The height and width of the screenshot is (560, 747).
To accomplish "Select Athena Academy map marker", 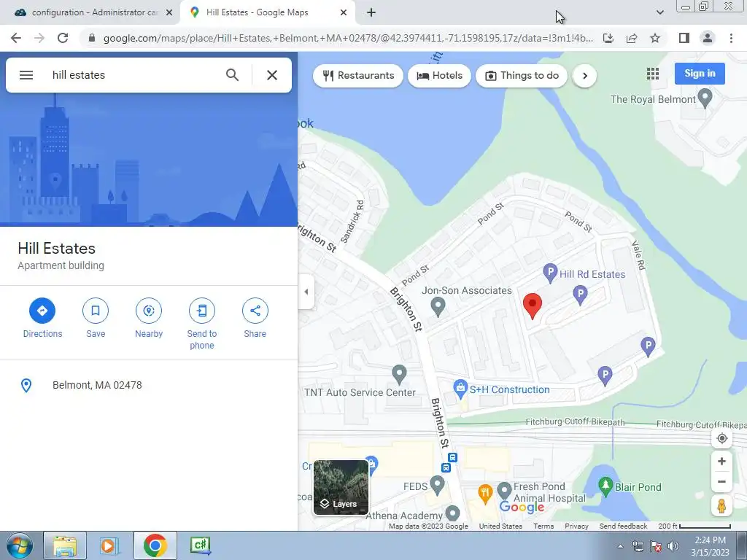I will tap(452, 514).
